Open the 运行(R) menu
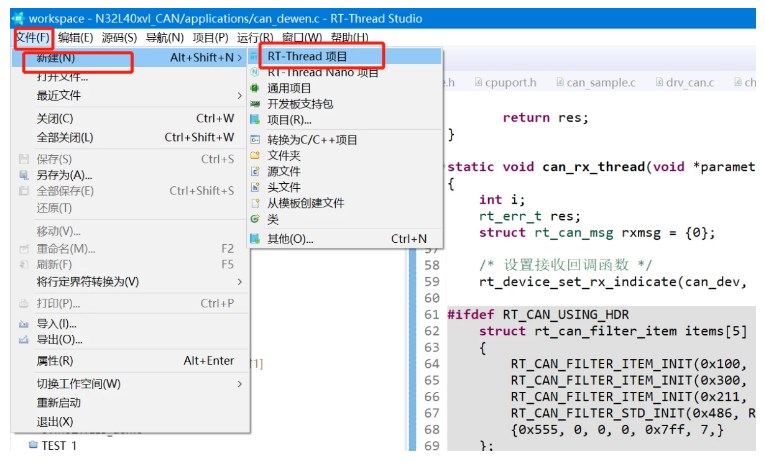The image size is (765, 466). (255, 38)
